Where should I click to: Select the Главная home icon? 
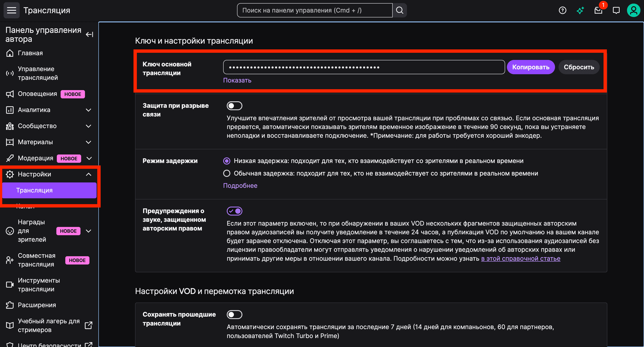[x=9, y=53]
